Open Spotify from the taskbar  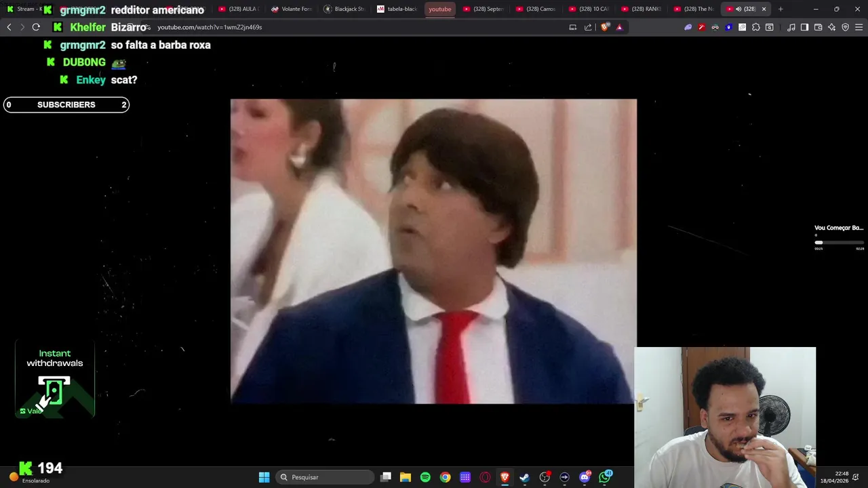coord(425,477)
